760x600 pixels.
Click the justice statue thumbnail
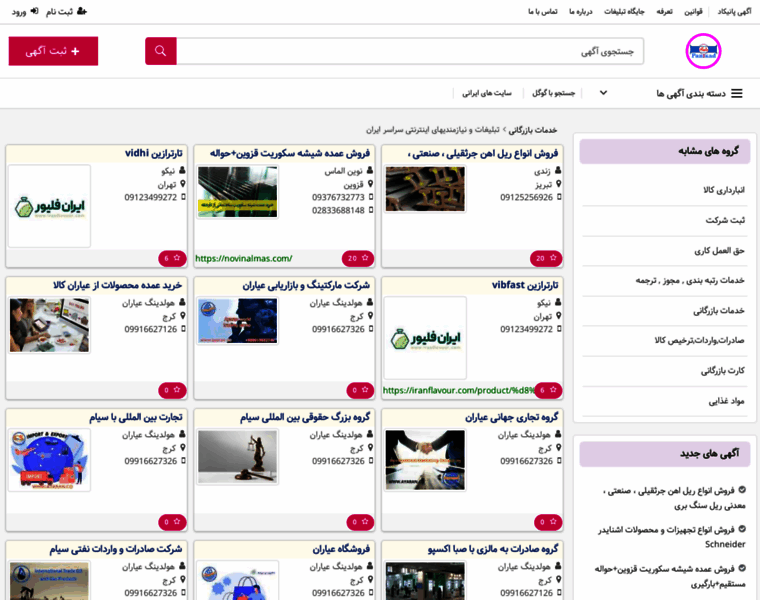pyautogui.click(x=238, y=457)
